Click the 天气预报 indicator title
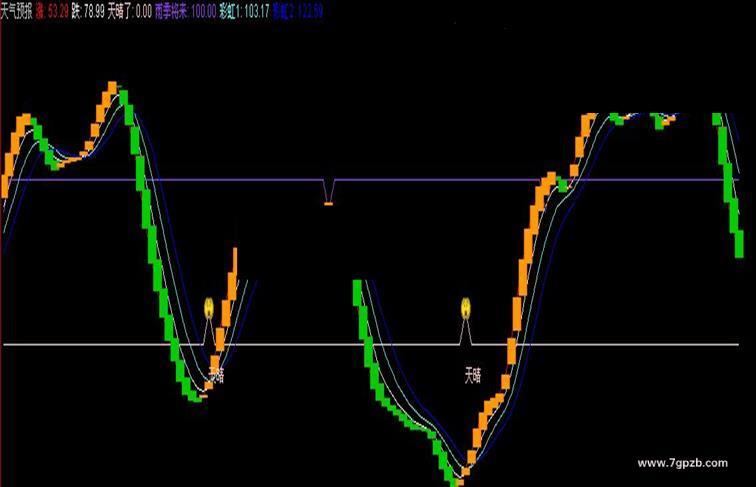The width and height of the screenshot is (756, 487). coord(16,12)
